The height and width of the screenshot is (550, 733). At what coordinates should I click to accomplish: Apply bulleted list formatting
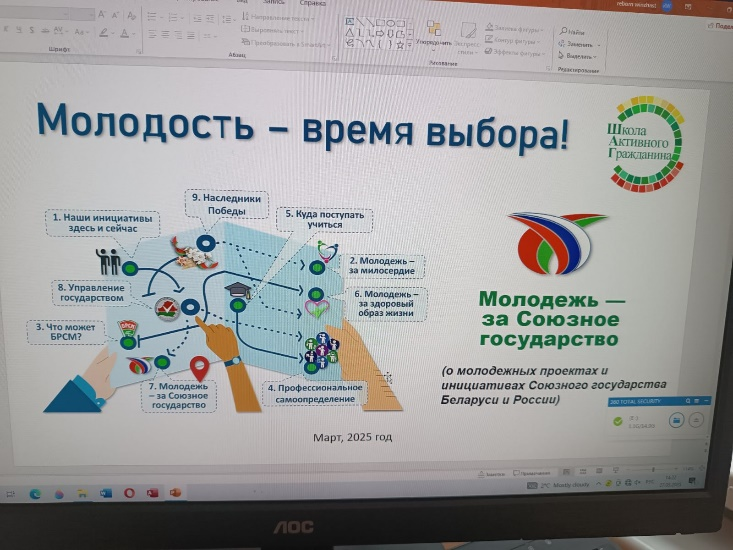click(x=151, y=18)
